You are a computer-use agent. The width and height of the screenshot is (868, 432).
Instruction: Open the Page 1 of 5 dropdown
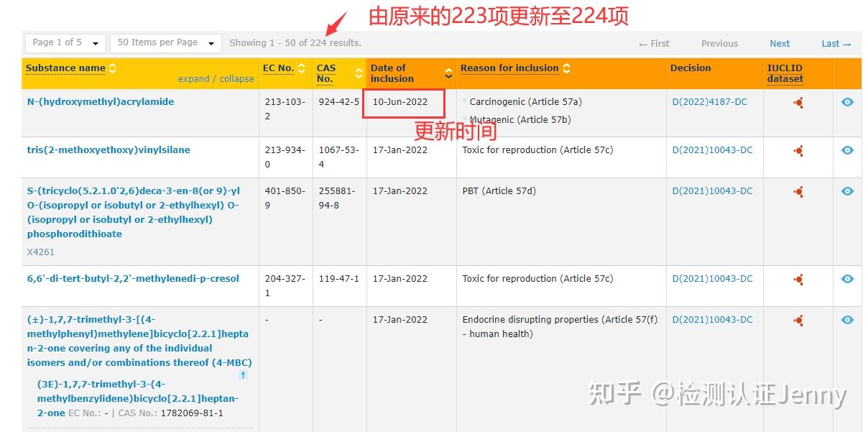(x=65, y=42)
